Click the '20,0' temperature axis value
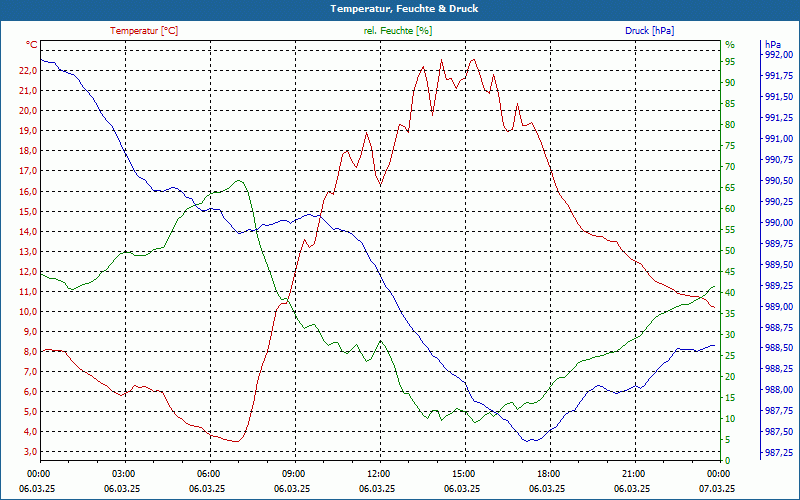Screen dimensions: 800x500 pos(28,111)
